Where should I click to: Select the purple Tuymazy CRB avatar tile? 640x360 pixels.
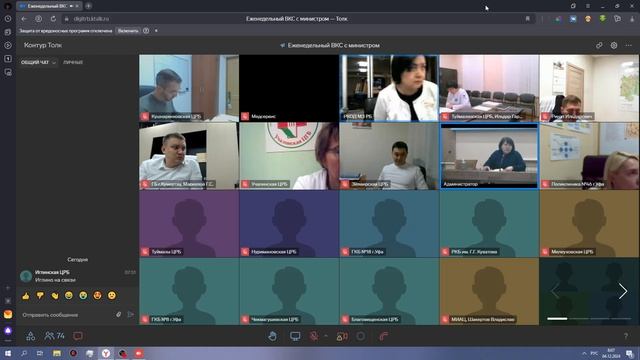click(189, 224)
